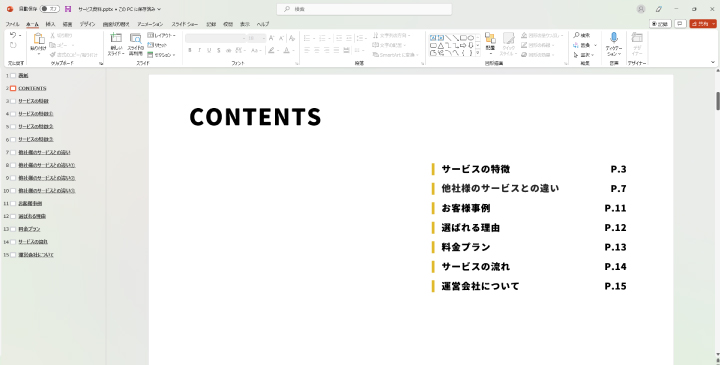This screenshot has width=720, height=365.
Task: Open the Design tab
Action: tap(87, 24)
